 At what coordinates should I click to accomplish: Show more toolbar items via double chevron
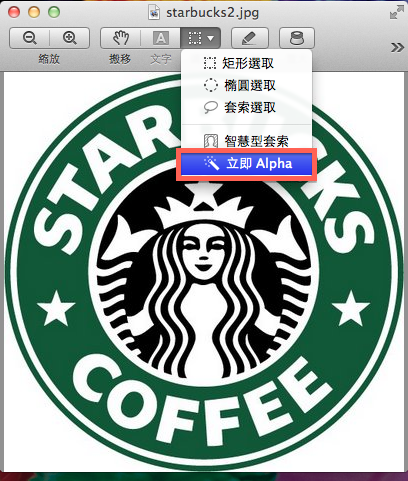pyautogui.click(x=397, y=48)
